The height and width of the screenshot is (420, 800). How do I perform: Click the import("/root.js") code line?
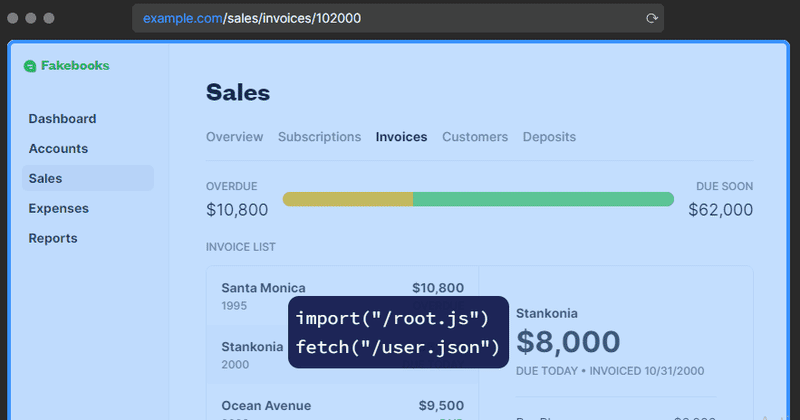coord(392,318)
